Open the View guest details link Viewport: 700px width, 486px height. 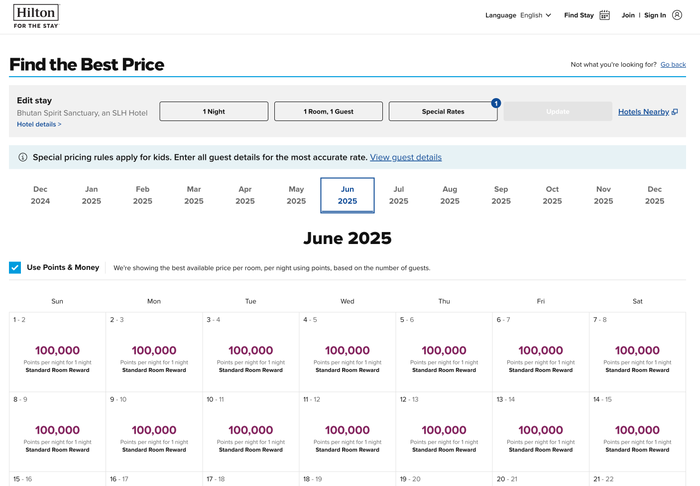[x=405, y=157]
